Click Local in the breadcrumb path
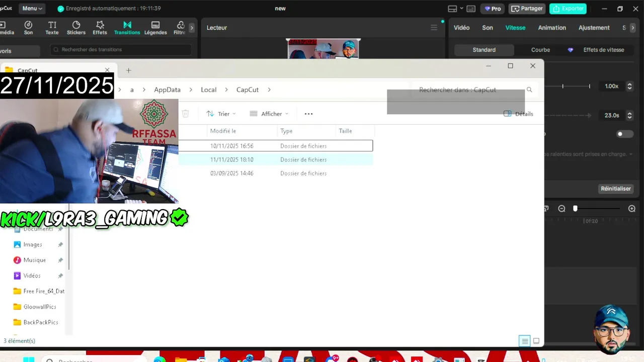 coord(208,89)
